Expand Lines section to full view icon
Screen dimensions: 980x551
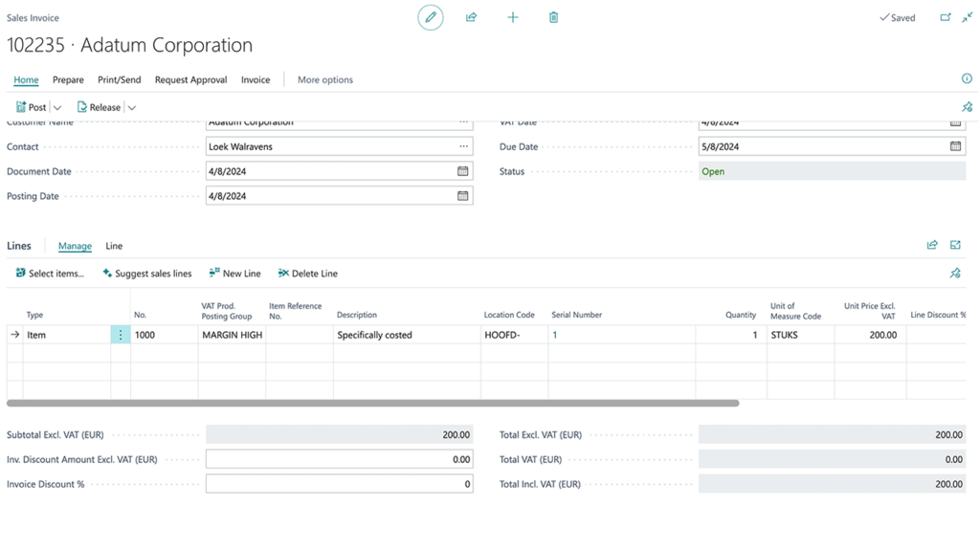tap(955, 245)
